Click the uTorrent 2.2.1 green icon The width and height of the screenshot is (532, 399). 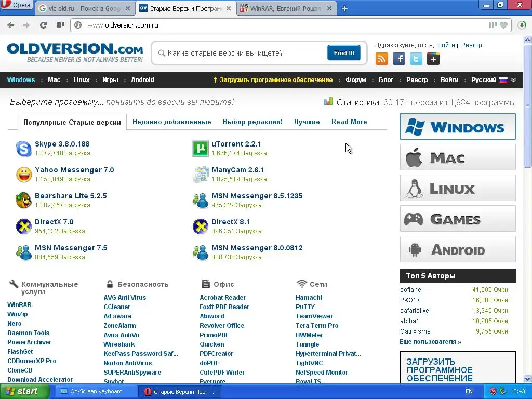201,149
